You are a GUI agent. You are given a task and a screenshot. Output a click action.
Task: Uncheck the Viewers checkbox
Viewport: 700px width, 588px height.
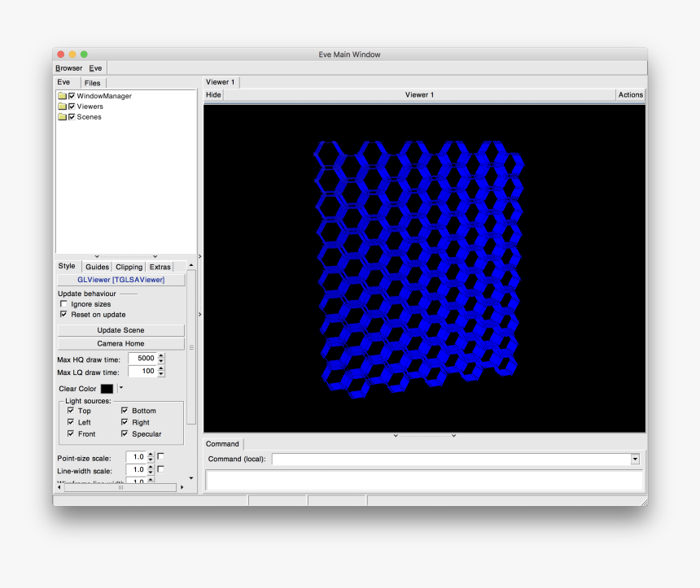coord(72,107)
